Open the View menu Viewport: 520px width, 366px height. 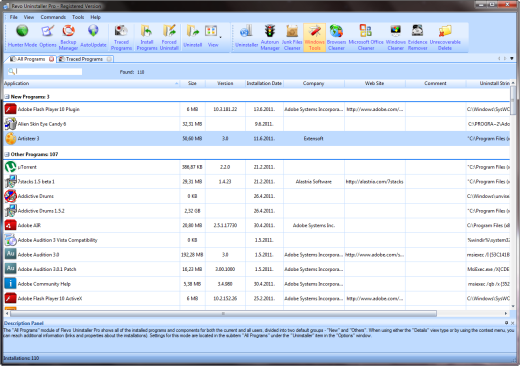click(x=29, y=17)
